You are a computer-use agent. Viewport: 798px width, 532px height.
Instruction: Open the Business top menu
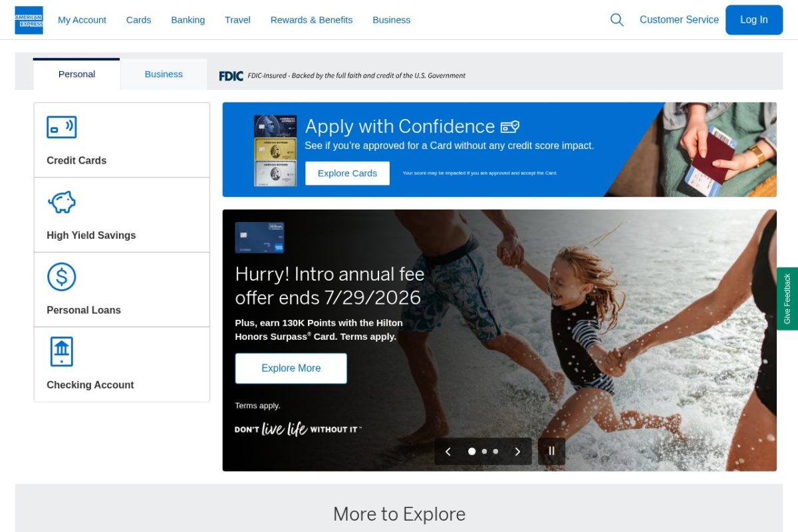point(392,20)
